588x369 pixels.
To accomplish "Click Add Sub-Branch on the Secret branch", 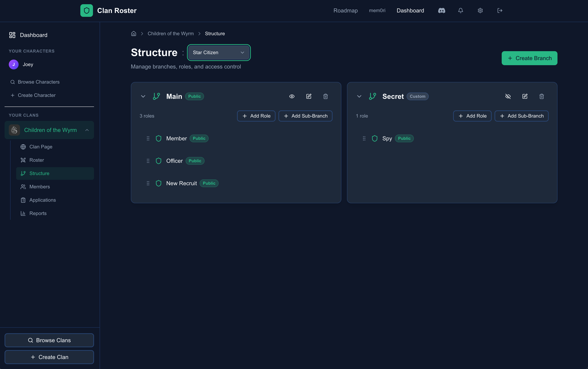I will pos(521,116).
